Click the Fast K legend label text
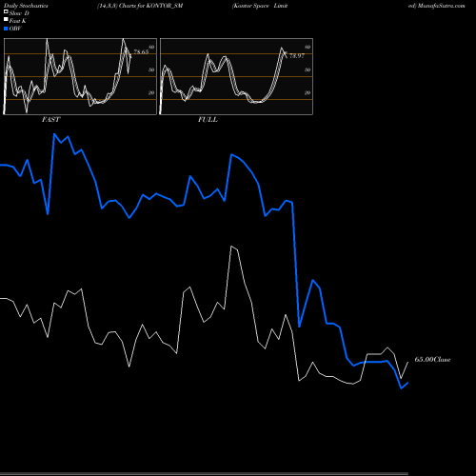 pyautogui.click(x=18, y=21)
